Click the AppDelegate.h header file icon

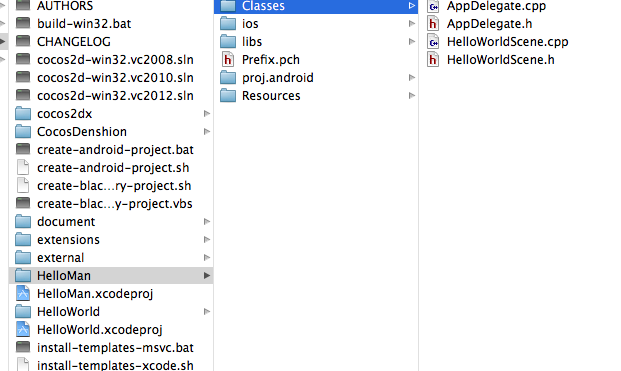pyautogui.click(x=433, y=23)
